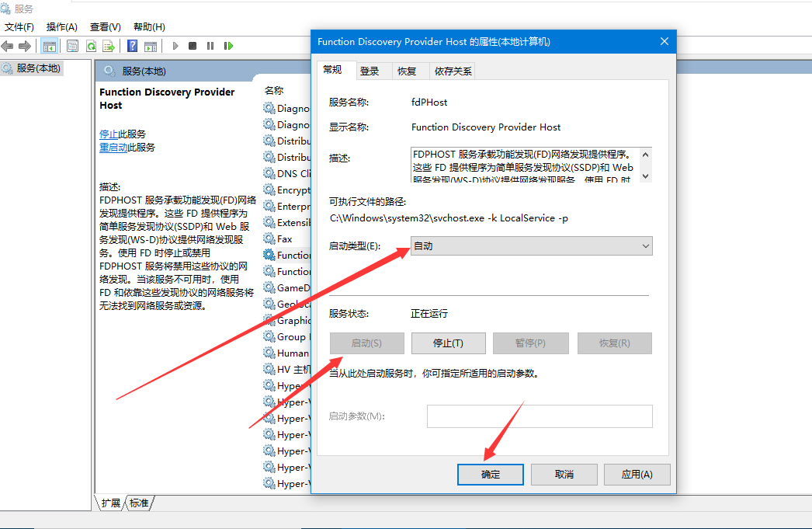The width and height of the screenshot is (812, 529).
Task: Select the Show/Hide Console Tree icon
Action: [x=51, y=45]
